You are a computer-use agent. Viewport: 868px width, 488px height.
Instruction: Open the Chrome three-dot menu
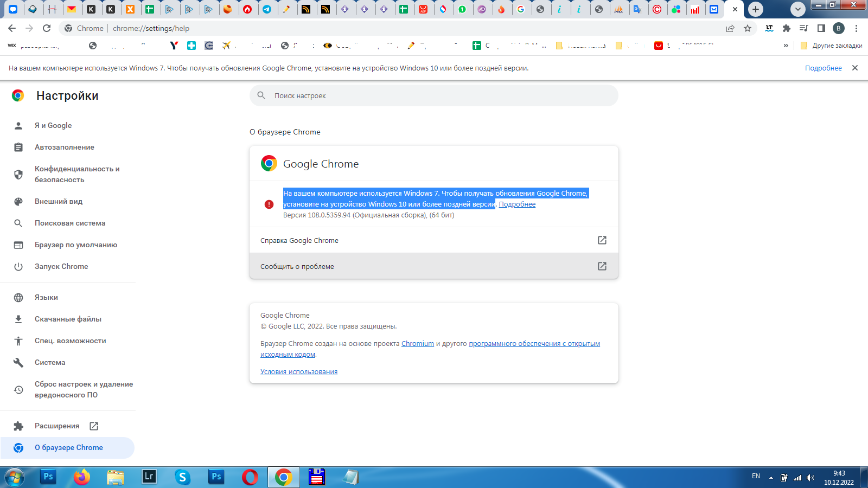(856, 28)
